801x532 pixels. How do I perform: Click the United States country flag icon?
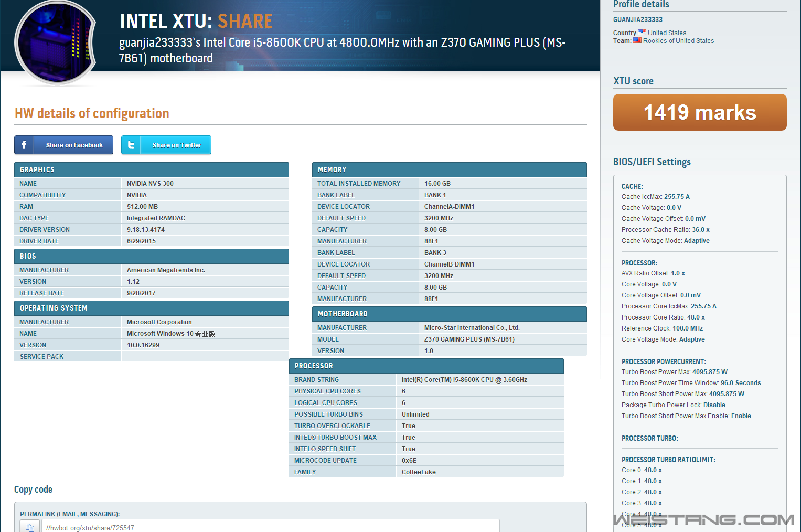[x=642, y=33]
